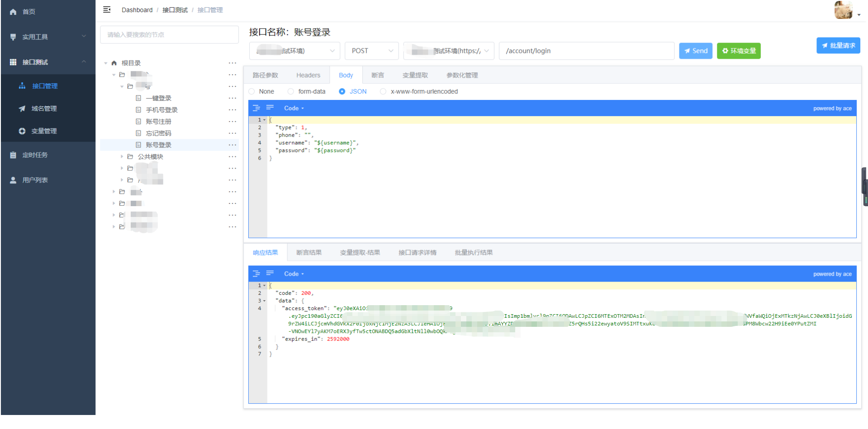Click the 实用工具 sidebar icon
The height and width of the screenshot is (429, 868).
point(13,37)
